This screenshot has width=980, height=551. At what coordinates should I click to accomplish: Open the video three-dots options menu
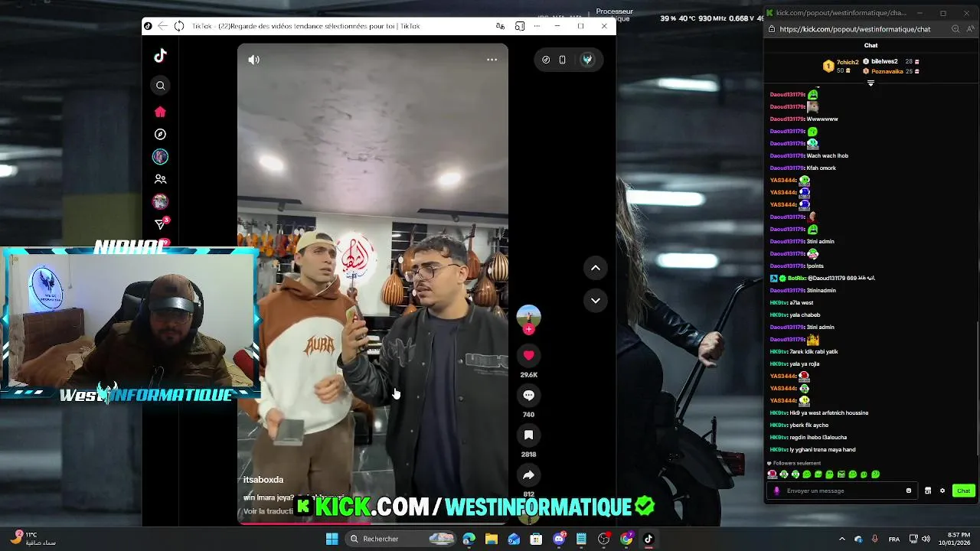tap(492, 60)
